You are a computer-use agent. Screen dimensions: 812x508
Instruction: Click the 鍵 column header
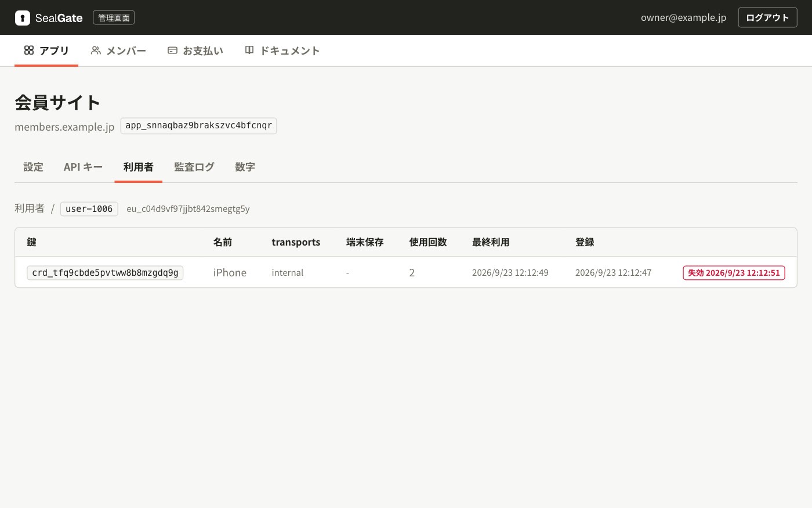(32, 242)
